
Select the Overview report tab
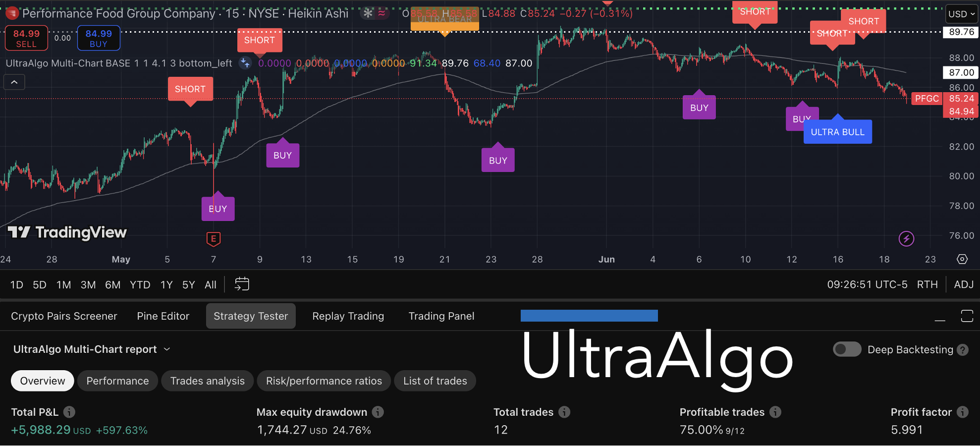tap(43, 381)
